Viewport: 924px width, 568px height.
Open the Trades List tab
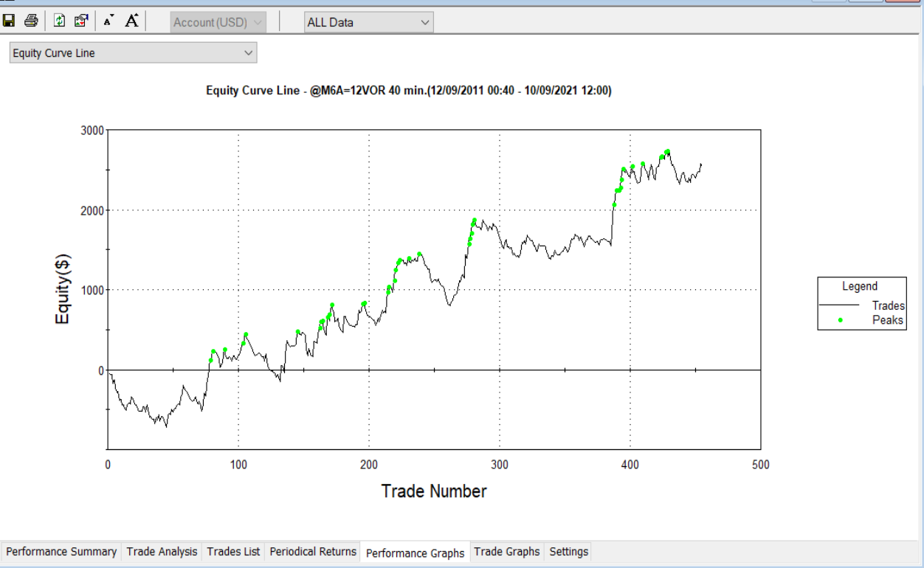233,552
